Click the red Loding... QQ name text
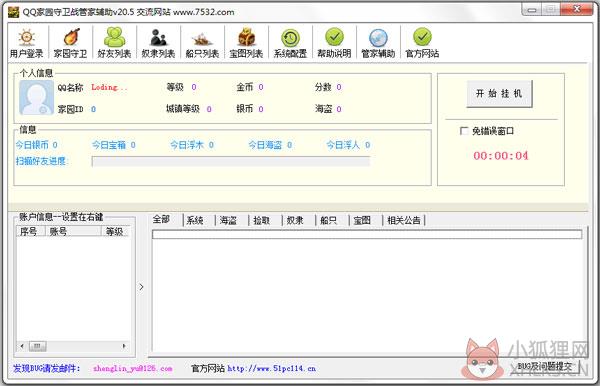 click(109, 87)
